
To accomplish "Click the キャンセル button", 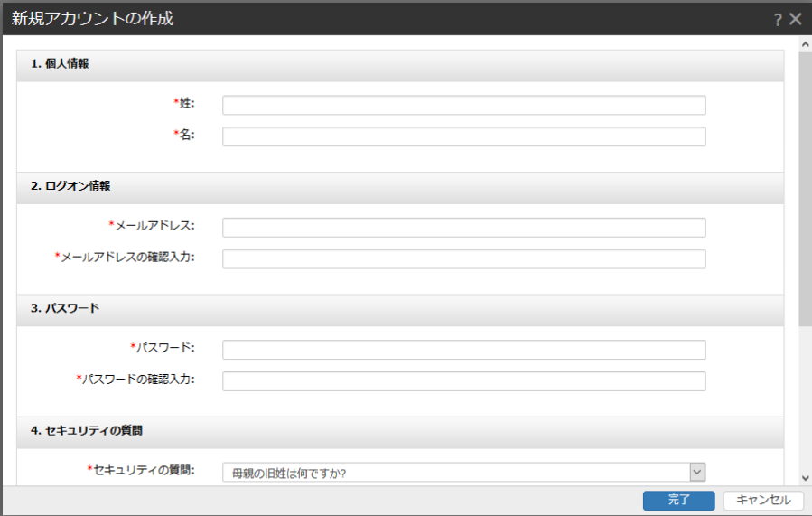I will point(763,500).
